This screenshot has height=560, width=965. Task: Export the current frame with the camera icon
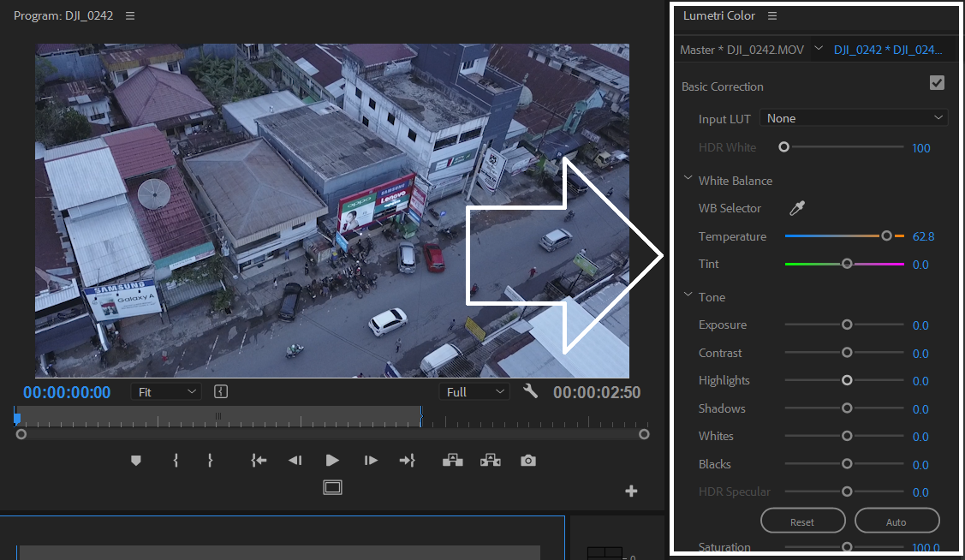pos(527,460)
